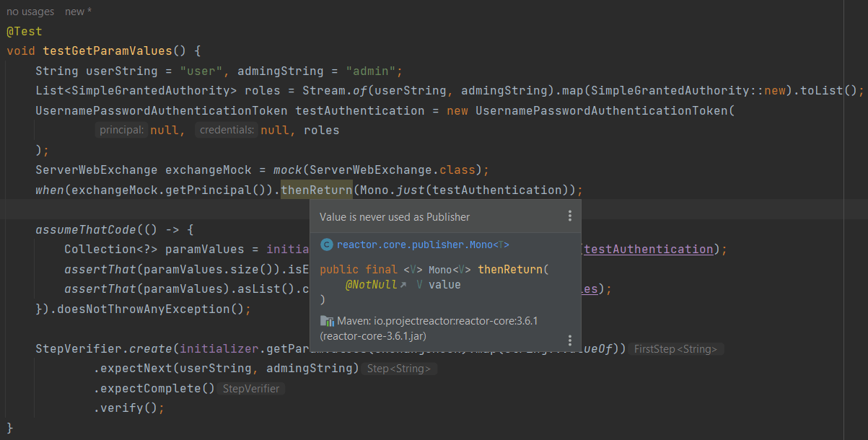Select the highlighted thenReturn call in the editor
868x440 pixels.
pyautogui.click(x=316, y=189)
